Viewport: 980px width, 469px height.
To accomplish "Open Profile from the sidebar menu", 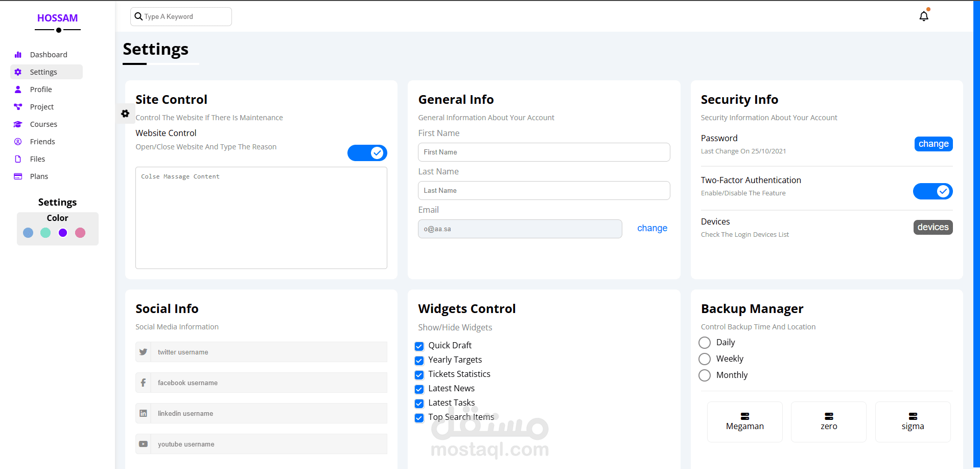I will tap(41, 90).
